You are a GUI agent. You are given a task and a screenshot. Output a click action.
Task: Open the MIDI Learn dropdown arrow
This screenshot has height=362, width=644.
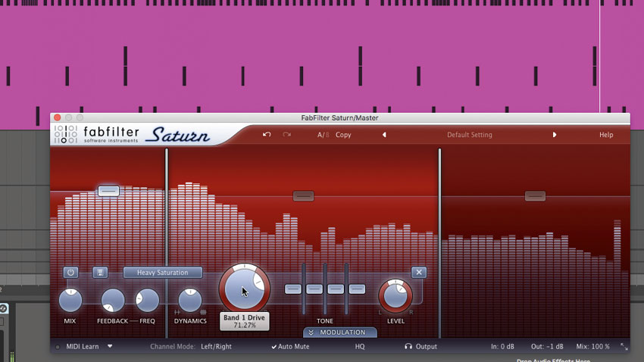tap(110, 346)
